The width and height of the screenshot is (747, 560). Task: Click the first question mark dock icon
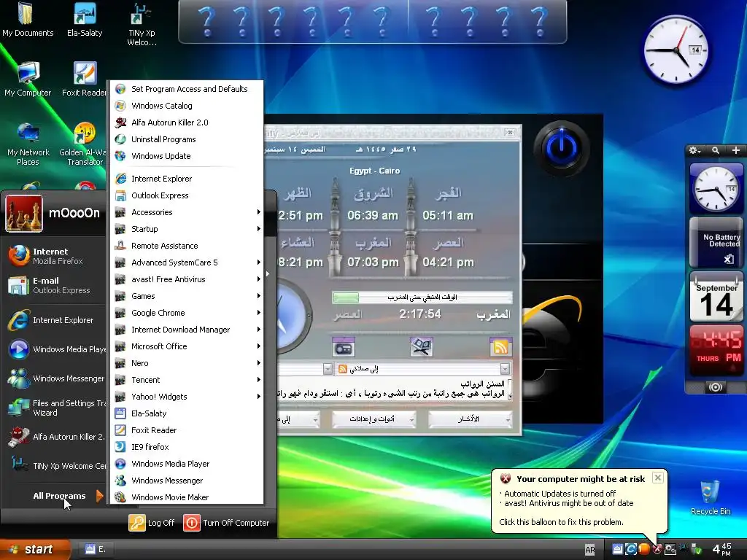point(207,21)
